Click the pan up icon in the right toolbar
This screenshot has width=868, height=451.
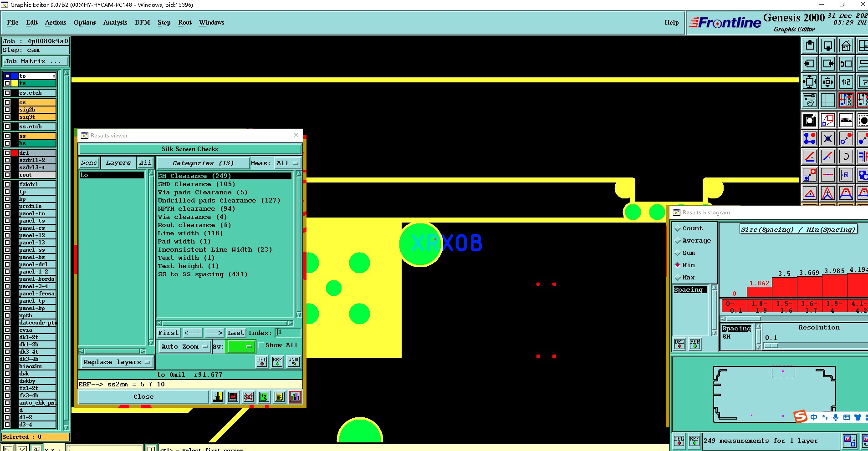coord(810,46)
